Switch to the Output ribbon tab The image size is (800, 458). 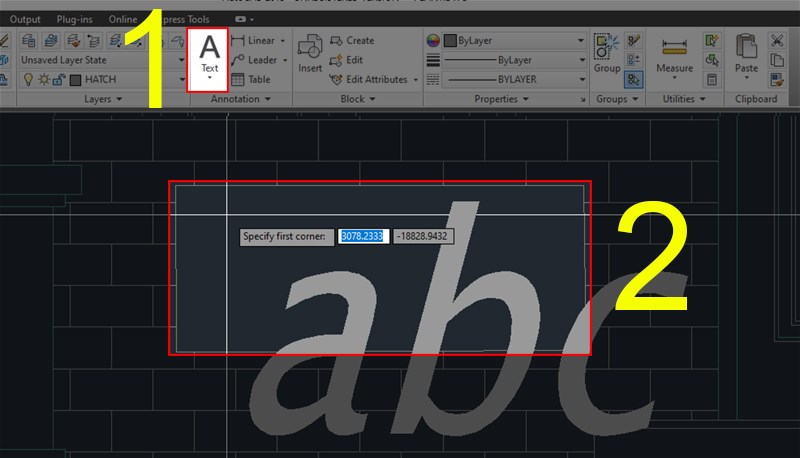[25, 19]
